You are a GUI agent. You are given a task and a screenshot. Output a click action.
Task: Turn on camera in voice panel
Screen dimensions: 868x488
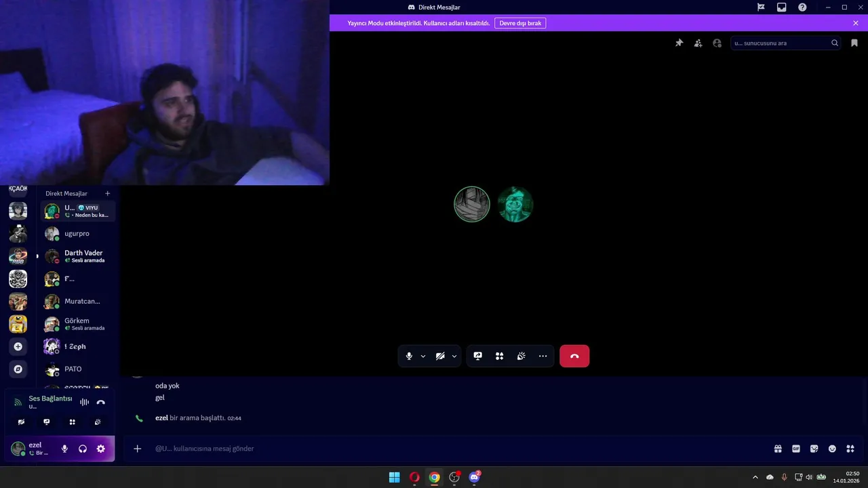[21, 422]
